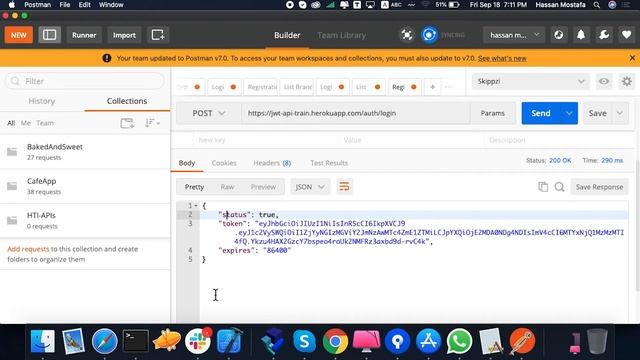Open the HTI-APIs collection
The height and width of the screenshot is (360, 640).
pos(85,220)
